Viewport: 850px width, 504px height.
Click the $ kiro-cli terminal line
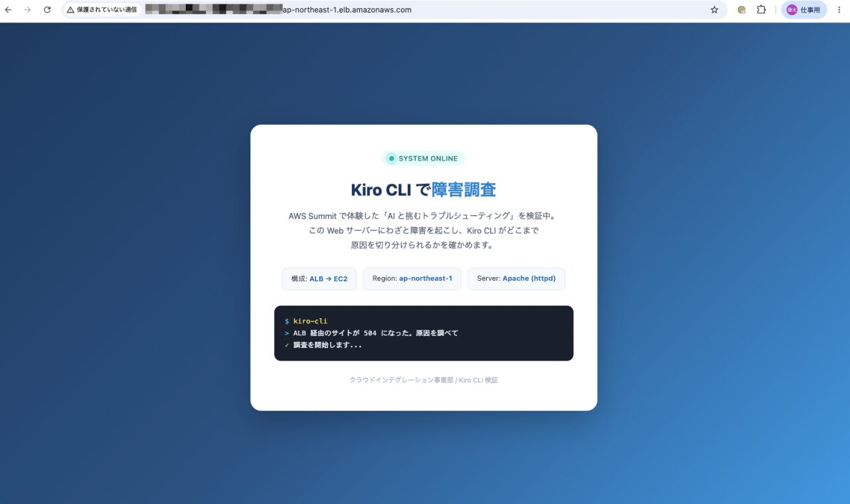pos(306,321)
